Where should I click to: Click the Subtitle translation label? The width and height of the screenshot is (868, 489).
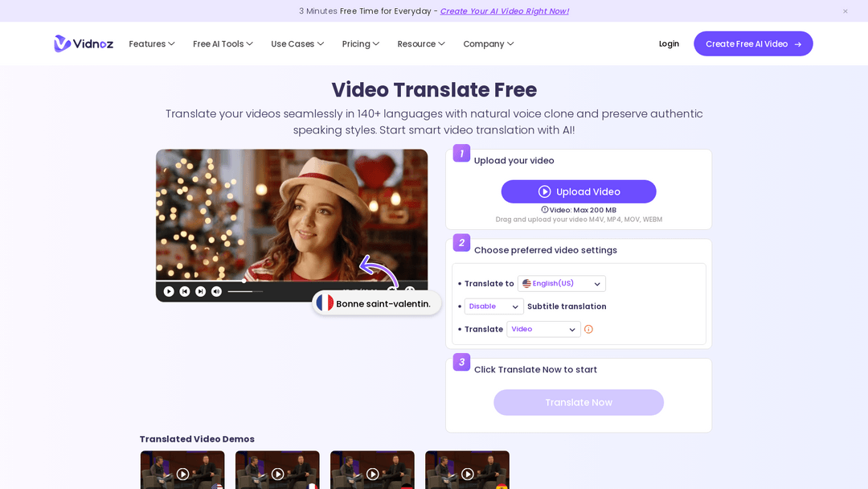[567, 306]
